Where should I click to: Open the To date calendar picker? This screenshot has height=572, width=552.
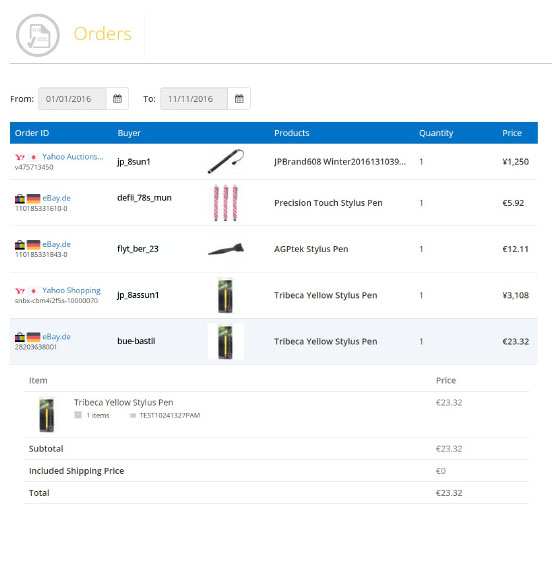pos(239,98)
